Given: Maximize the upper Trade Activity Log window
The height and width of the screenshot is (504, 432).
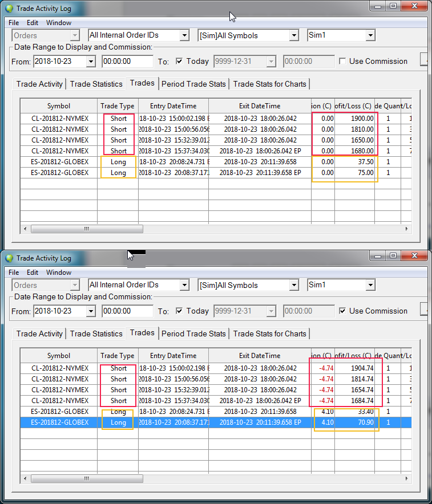Looking at the screenshot, I should click(393, 6).
